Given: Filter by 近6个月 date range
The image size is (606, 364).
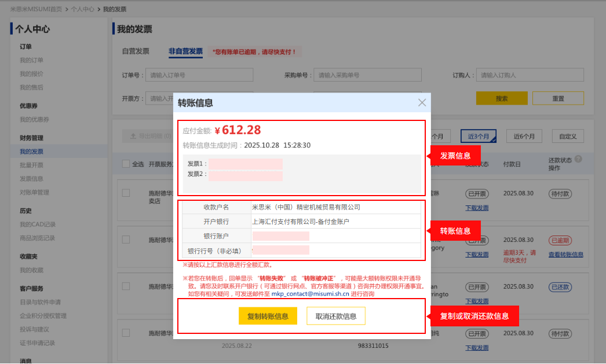Looking at the screenshot, I should pyautogui.click(x=524, y=137).
